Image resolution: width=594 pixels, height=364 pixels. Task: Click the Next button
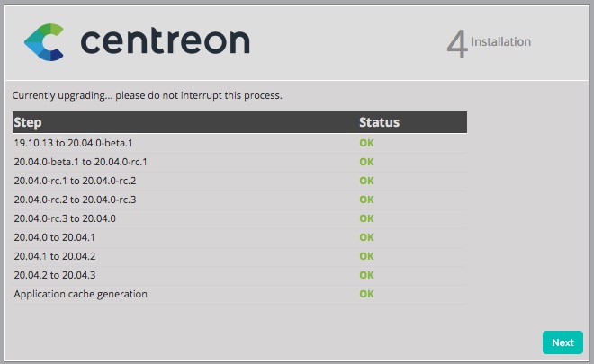[562, 342]
